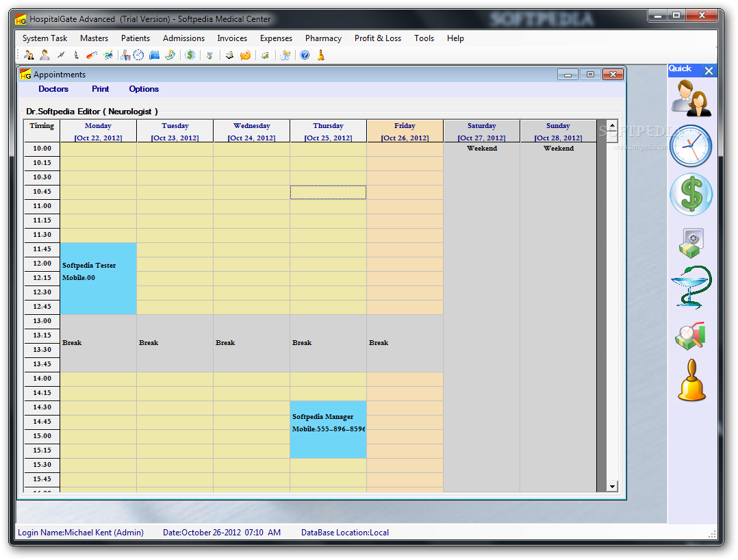The width and height of the screenshot is (738, 560).
Task: Click the Tuesday Oct 23 column header
Action: tap(175, 131)
